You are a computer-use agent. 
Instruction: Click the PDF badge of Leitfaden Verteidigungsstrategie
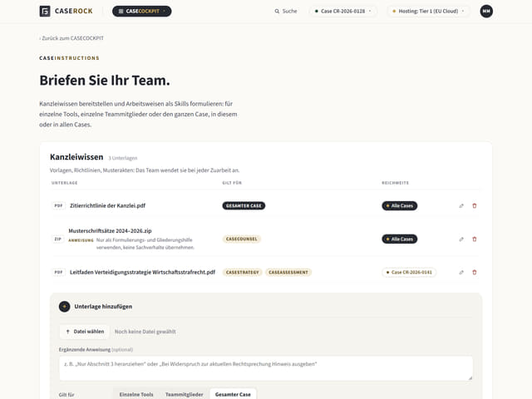[x=58, y=272]
